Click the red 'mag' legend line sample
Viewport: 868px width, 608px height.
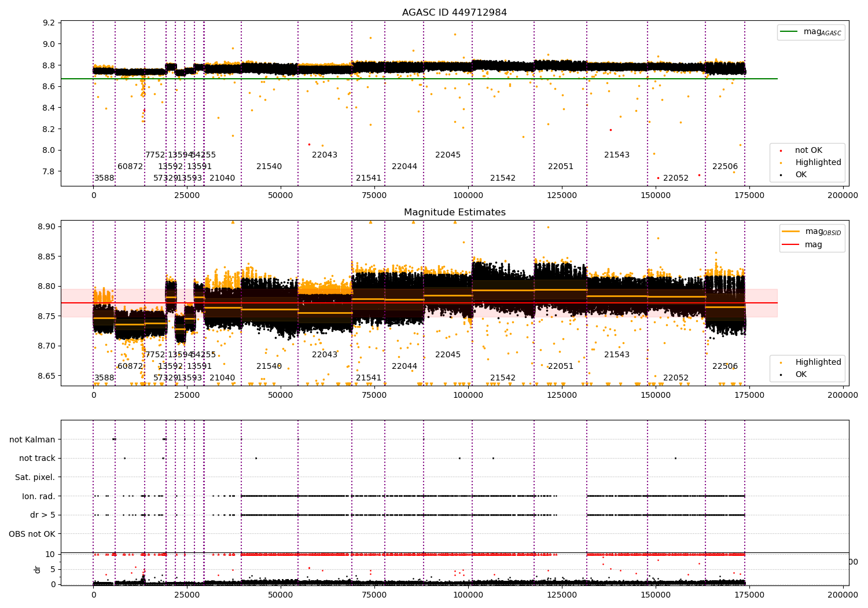tap(790, 245)
